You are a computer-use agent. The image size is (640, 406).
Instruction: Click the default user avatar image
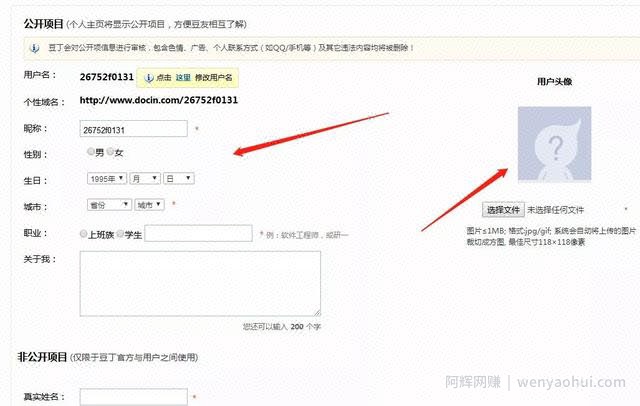point(554,144)
